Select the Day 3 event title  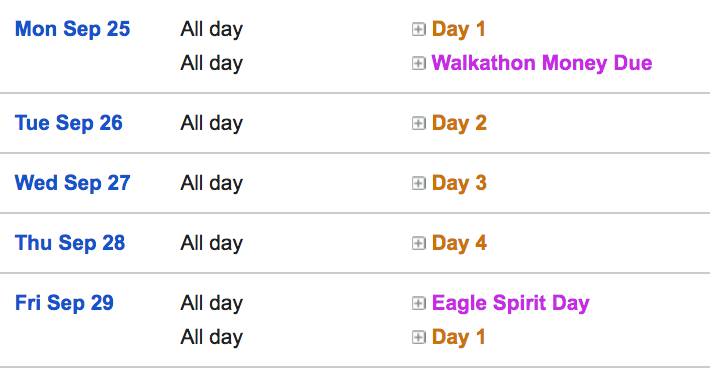[459, 183]
